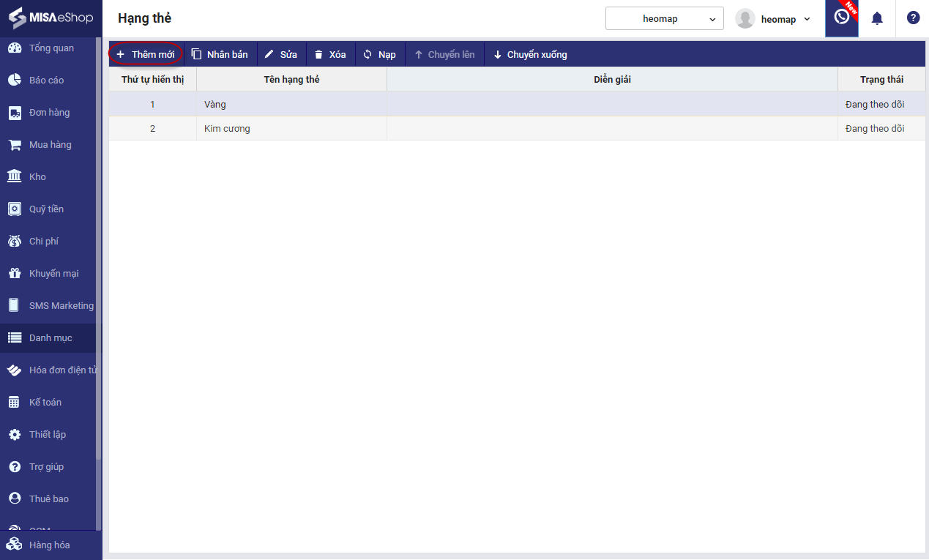Select the Vàng card tier row

pyautogui.click(x=517, y=104)
